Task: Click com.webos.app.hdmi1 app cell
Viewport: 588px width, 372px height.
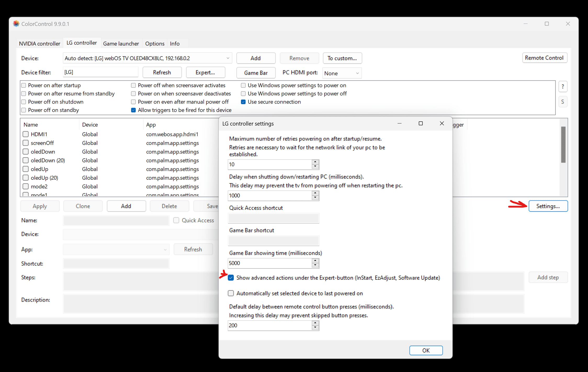Action: (x=172, y=134)
